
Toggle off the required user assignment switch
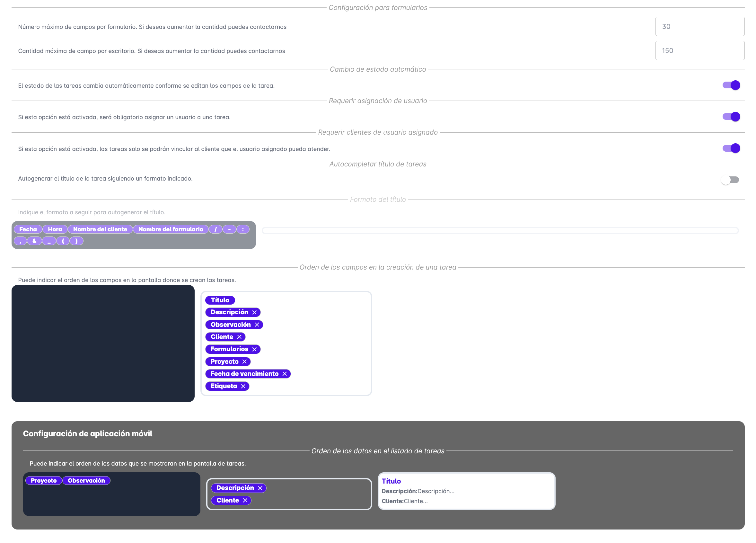point(731,117)
